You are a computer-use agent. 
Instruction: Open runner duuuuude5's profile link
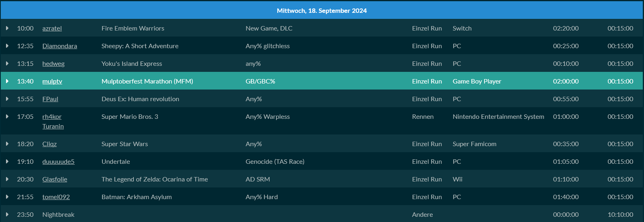point(59,162)
